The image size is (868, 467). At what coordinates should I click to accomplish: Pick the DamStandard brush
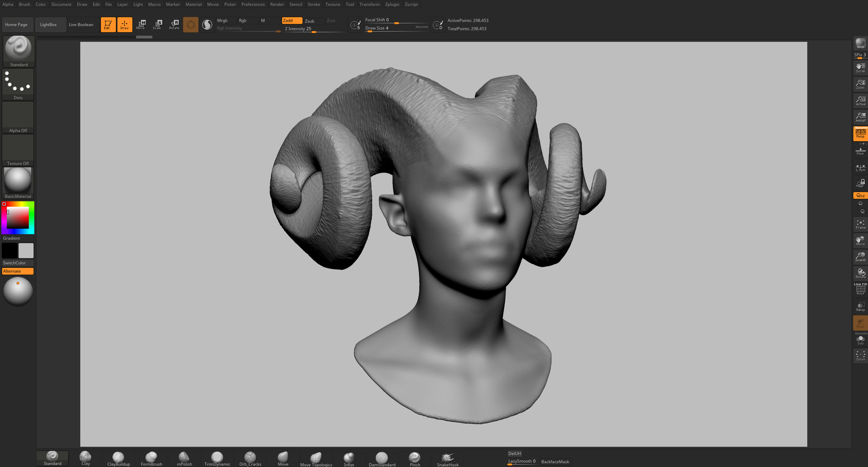[382, 458]
